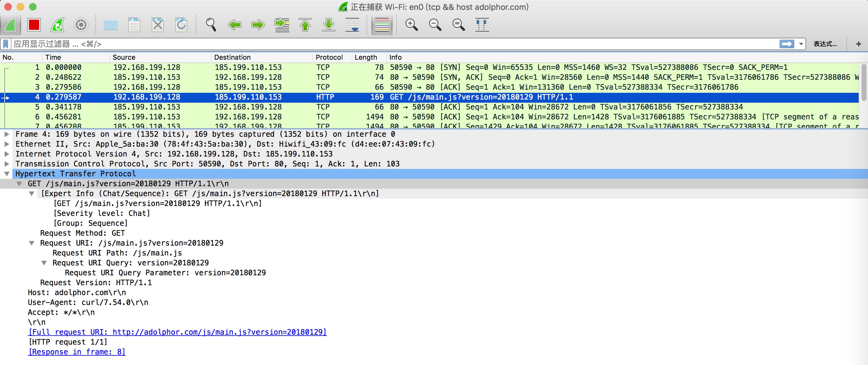Collapse the Request URI Query node
Viewport: 868px width, 365px height.
(x=44, y=263)
